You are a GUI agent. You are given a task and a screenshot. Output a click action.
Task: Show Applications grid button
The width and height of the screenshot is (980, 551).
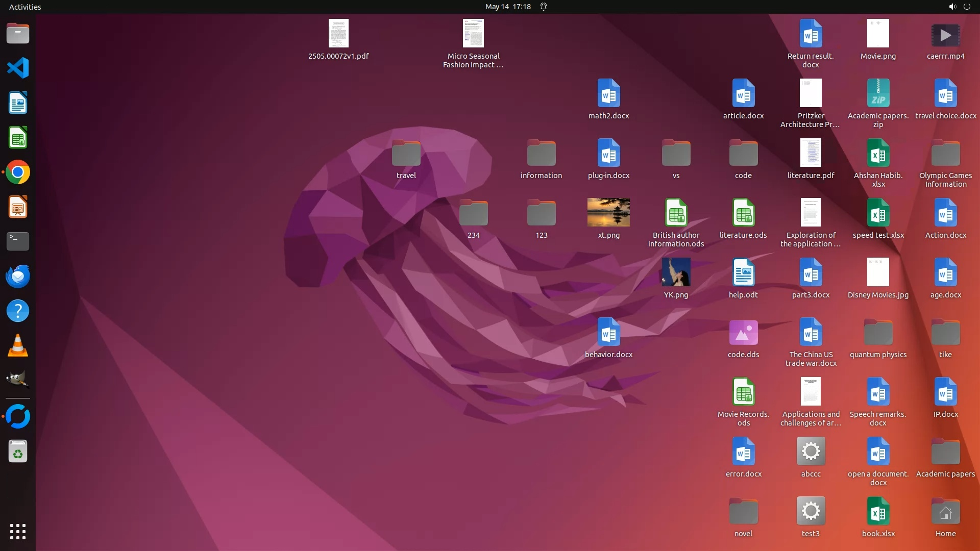(x=18, y=532)
